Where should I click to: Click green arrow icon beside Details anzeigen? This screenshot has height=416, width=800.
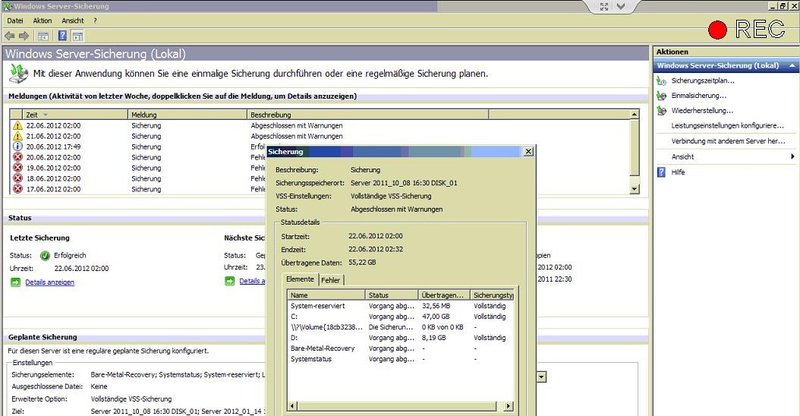tap(16, 282)
